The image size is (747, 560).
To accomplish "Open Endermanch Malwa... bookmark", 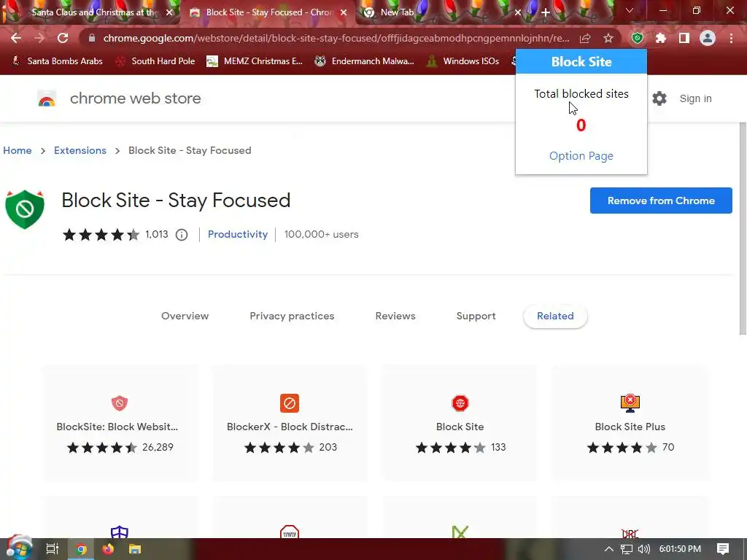I will (365, 61).
